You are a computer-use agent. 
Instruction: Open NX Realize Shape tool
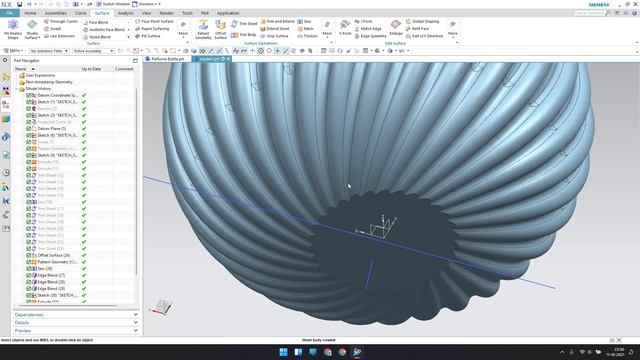click(x=13, y=29)
